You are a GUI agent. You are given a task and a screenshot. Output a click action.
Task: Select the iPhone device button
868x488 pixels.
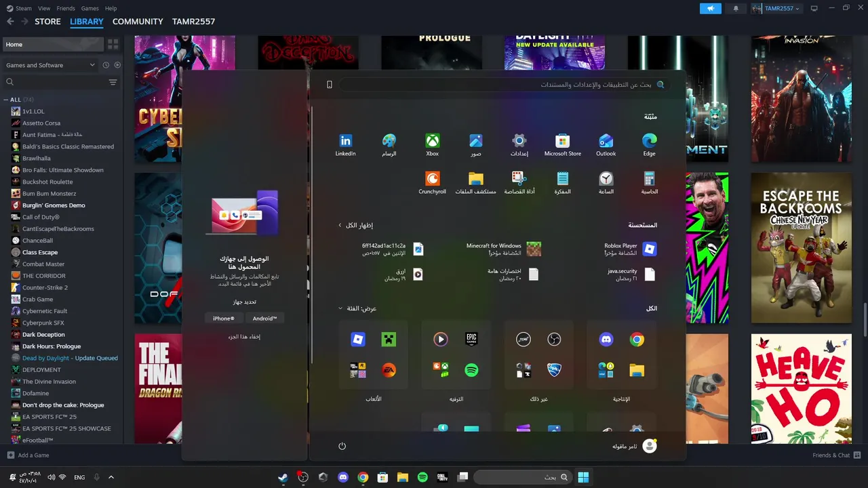(x=223, y=318)
